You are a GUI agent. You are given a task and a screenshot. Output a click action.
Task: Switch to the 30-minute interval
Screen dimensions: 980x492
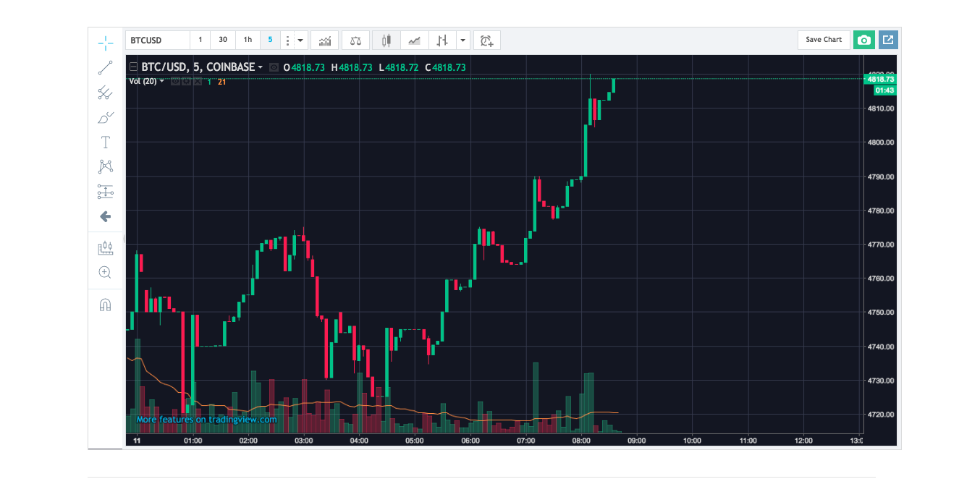click(x=222, y=40)
